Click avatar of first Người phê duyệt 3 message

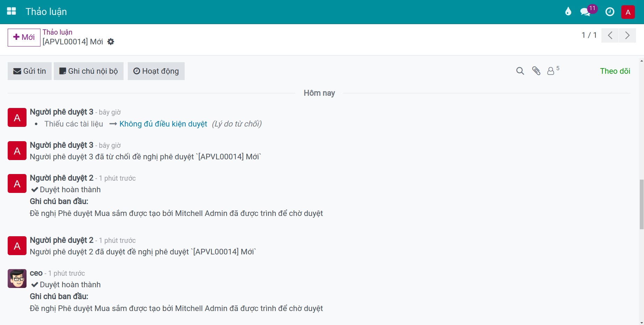(17, 117)
